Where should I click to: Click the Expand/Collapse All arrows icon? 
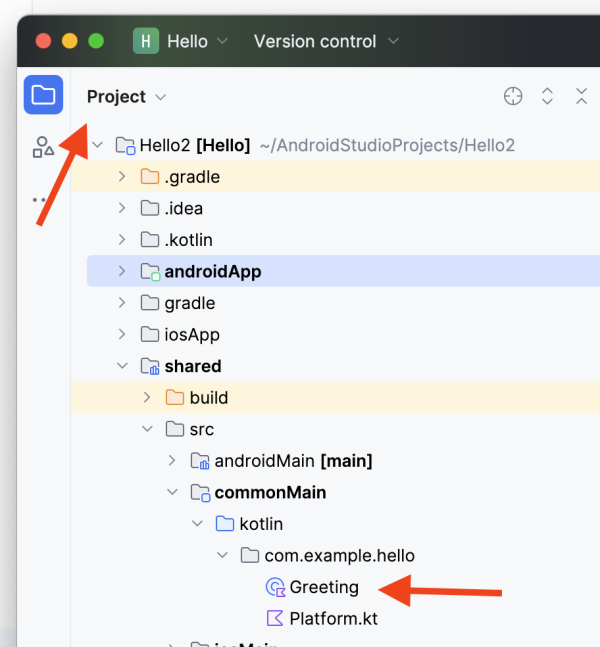point(547,96)
